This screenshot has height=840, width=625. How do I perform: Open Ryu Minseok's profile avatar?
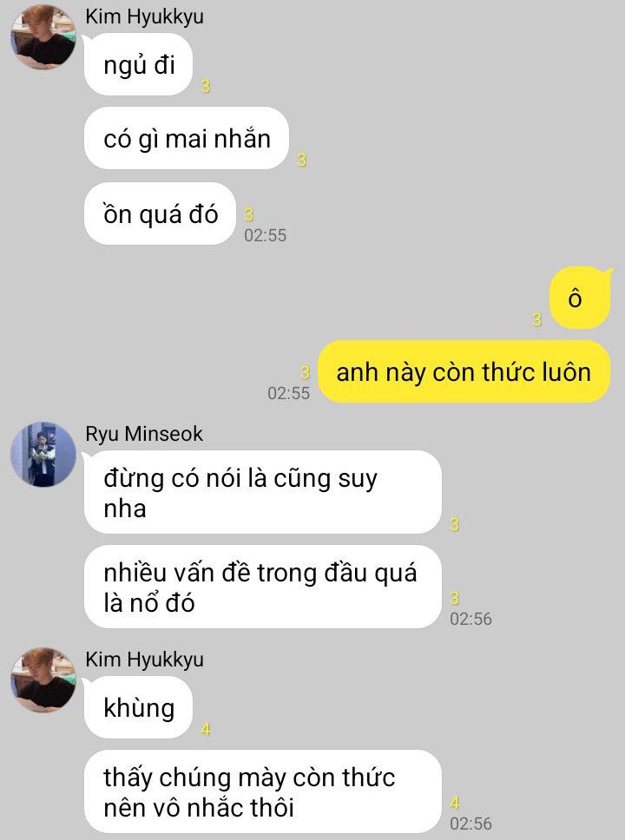click(x=43, y=455)
